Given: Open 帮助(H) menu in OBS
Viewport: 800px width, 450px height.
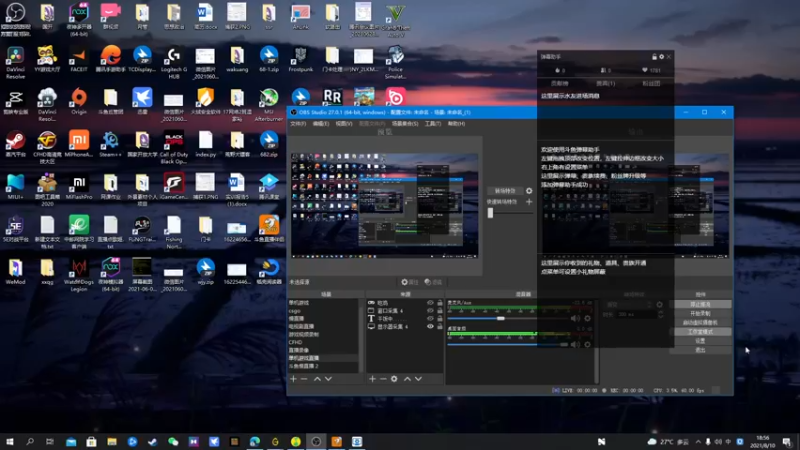Looking at the screenshot, I should (456, 123).
